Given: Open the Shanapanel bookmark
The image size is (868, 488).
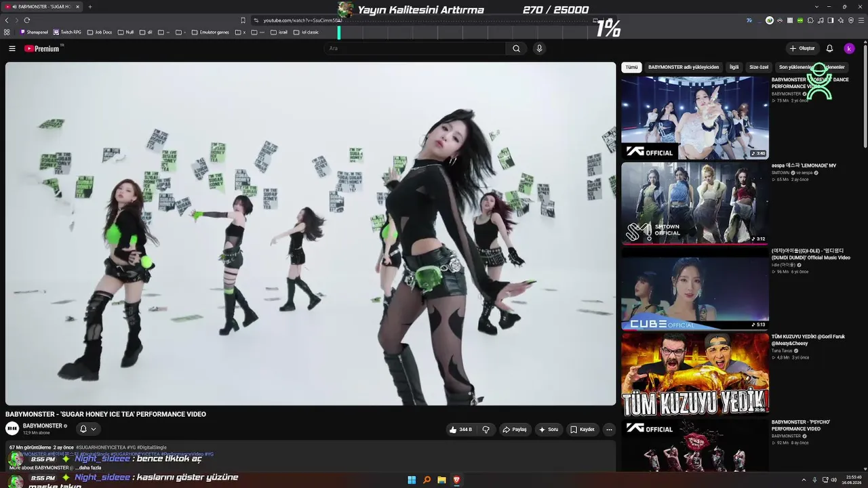Looking at the screenshot, I should tap(34, 32).
